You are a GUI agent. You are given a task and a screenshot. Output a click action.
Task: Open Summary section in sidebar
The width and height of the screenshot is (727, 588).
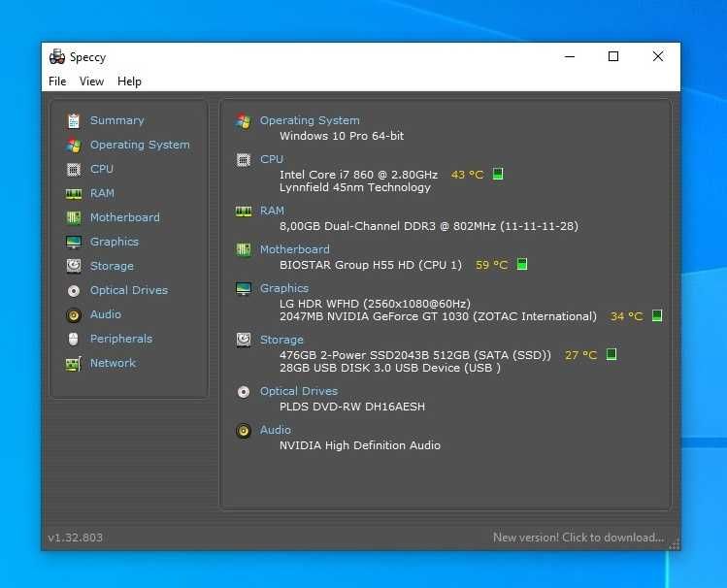117,120
